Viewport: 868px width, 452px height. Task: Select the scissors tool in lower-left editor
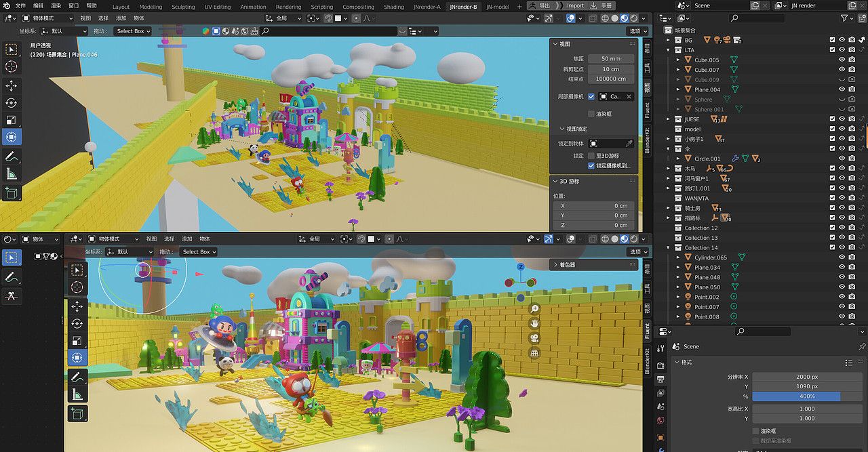[12, 296]
